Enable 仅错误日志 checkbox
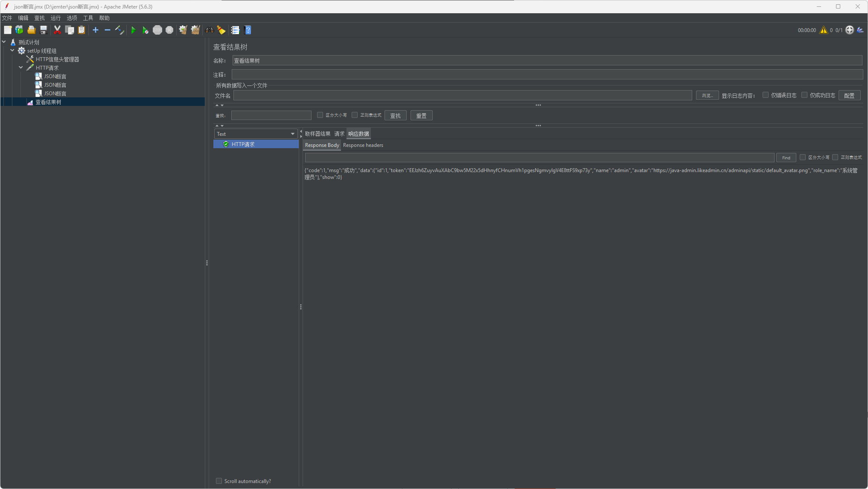 (x=766, y=95)
